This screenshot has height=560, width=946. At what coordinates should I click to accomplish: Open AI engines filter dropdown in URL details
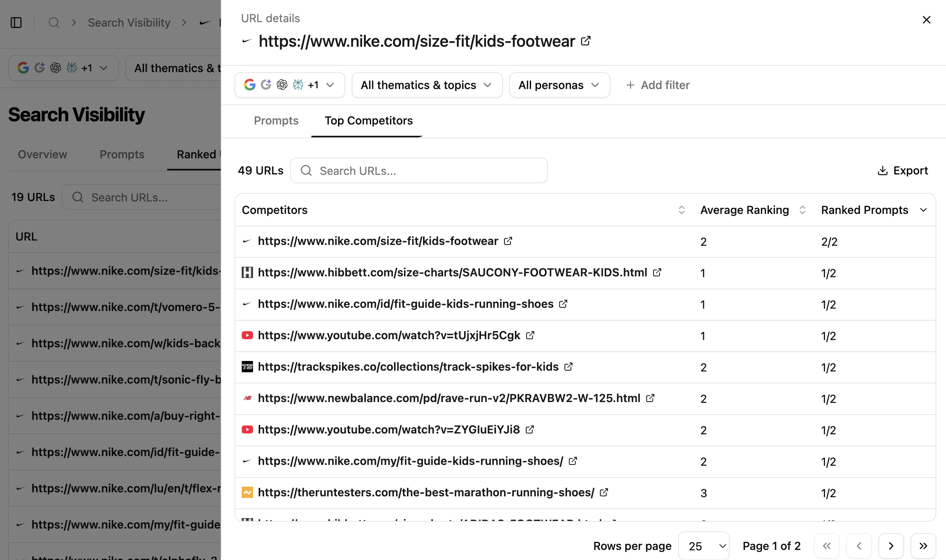[x=290, y=85]
